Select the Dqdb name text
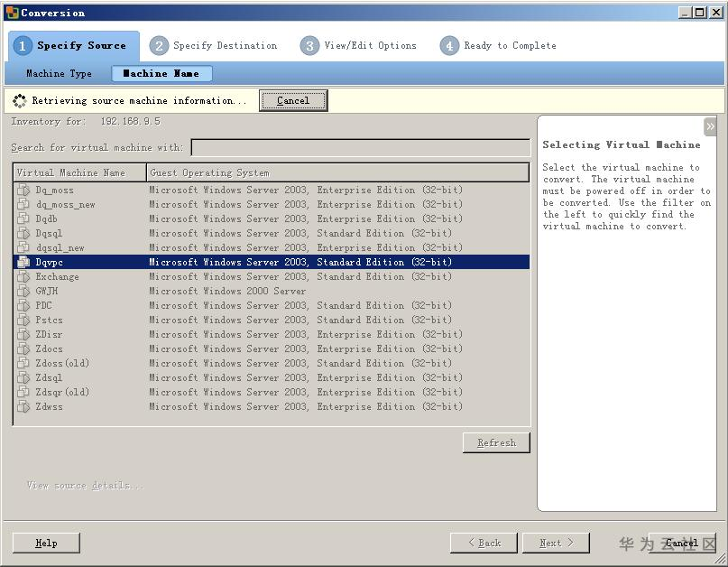Image resolution: width=728 pixels, height=567 pixels. (46, 218)
